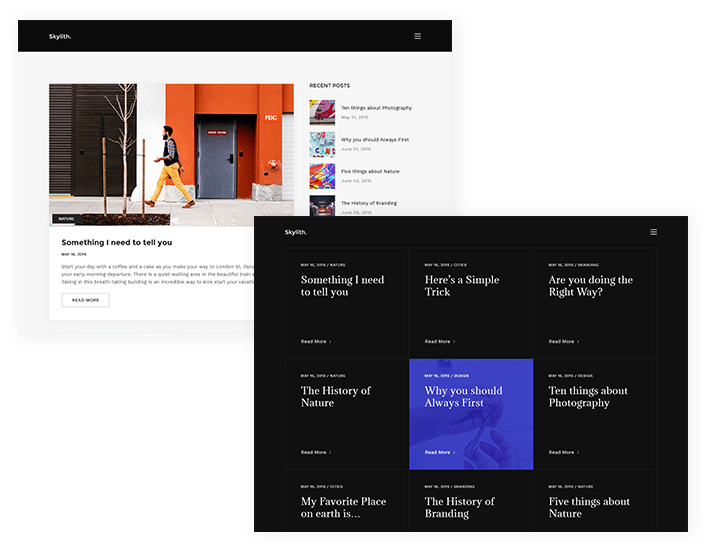The height and width of the screenshot is (552, 709).
Task: Click Read More under 'Here's a Simple Trick'
Action: pos(439,341)
